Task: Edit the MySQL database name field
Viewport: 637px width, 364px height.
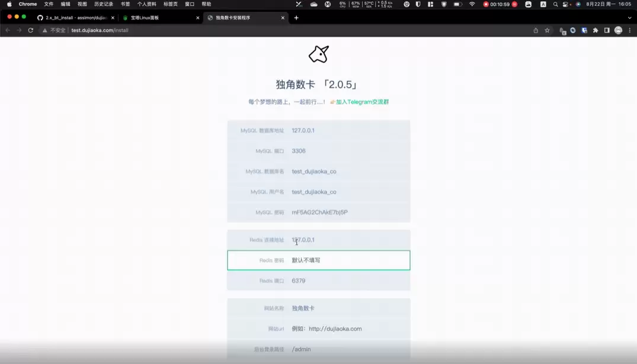Action: point(319,171)
